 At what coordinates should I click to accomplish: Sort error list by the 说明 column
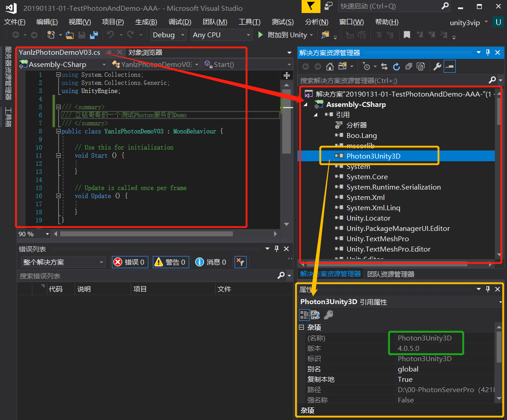click(103, 289)
